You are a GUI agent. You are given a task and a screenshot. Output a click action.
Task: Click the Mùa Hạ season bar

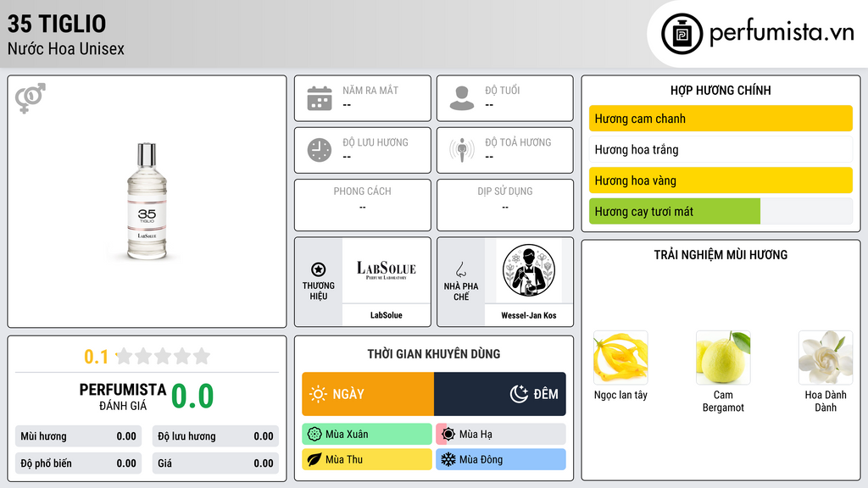coord(501,435)
